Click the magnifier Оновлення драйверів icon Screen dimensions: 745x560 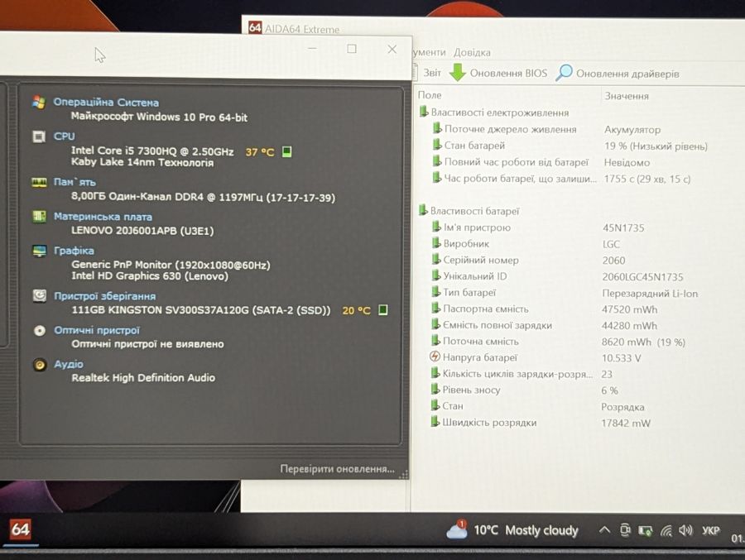[x=564, y=73]
